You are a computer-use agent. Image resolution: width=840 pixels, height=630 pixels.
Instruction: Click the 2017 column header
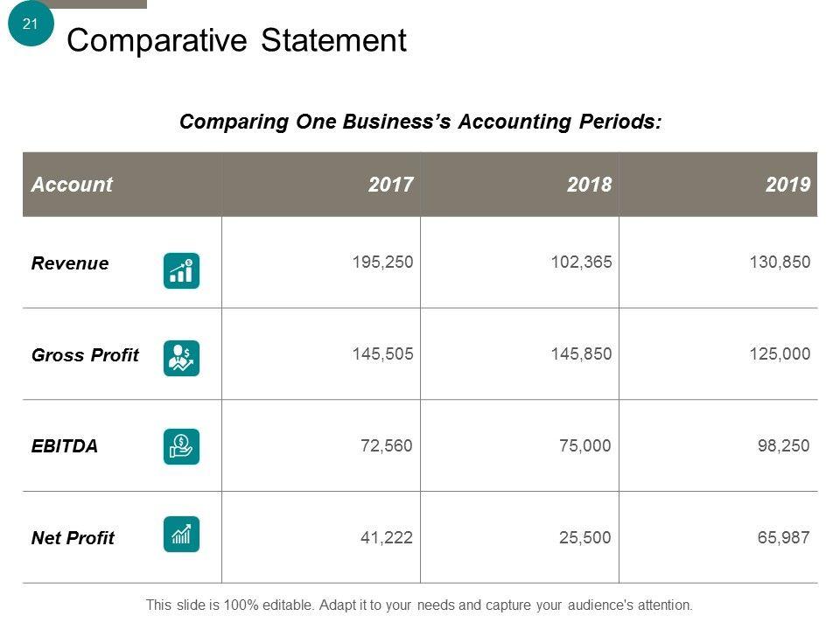tap(390, 185)
